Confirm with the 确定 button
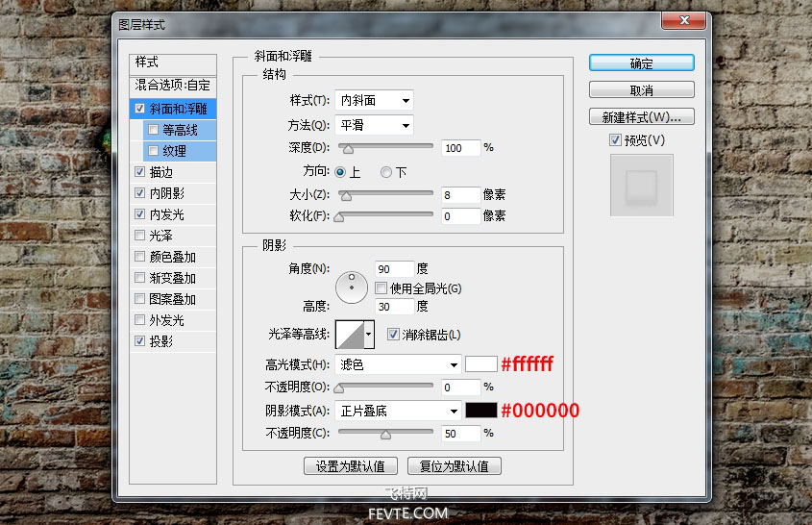The height and width of the screenshot is (525, 812). (x=642, y=63)
